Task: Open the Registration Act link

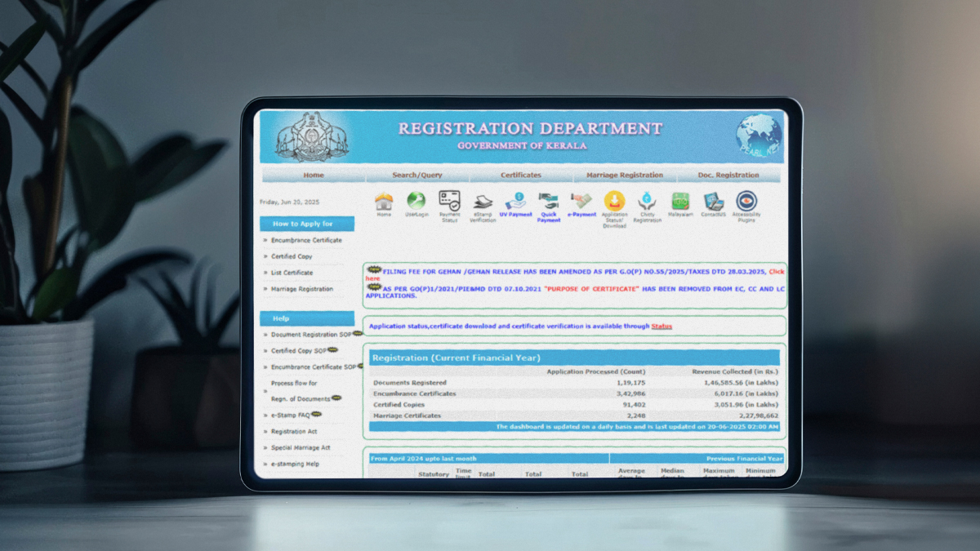Action: point(294,432)
